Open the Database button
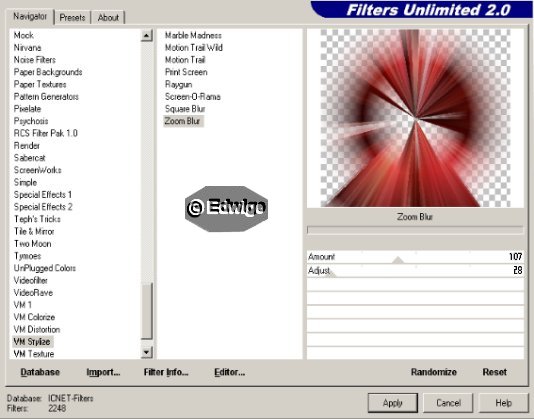The height and width of the screenshot is (419, 534). [40, 372]
